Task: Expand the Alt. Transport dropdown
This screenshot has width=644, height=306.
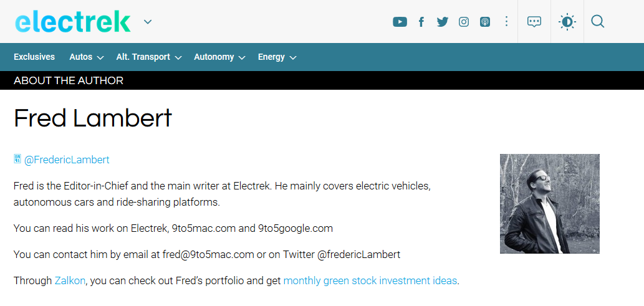Action: 148,57
